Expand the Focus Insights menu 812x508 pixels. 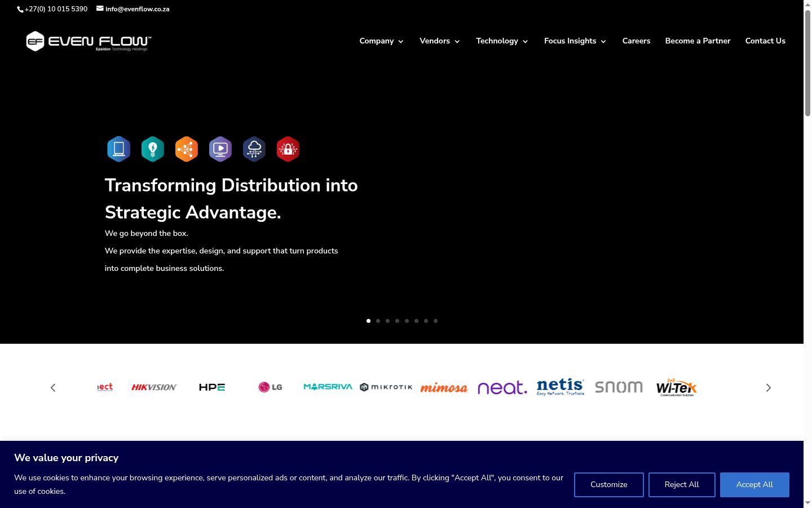(x=575, y=41)
